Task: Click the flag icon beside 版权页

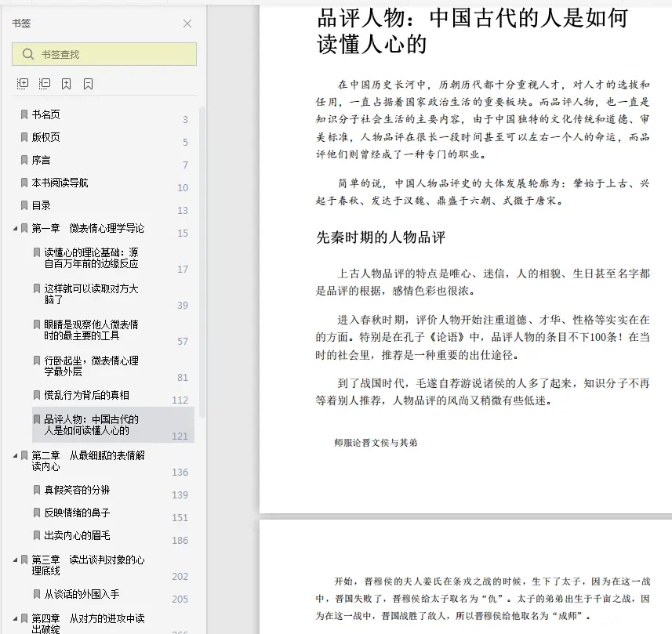Action: 24,137
